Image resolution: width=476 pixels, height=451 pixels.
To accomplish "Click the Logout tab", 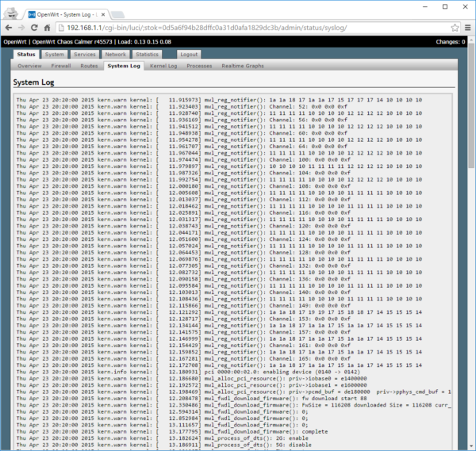I will click(x=189, y=55).
